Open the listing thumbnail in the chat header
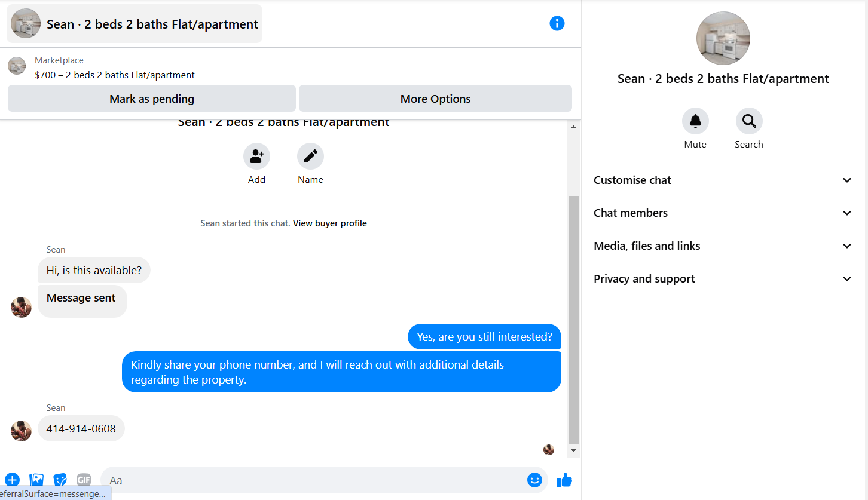The height and width of the screenshot is (500, 868). tap(26, 24)
